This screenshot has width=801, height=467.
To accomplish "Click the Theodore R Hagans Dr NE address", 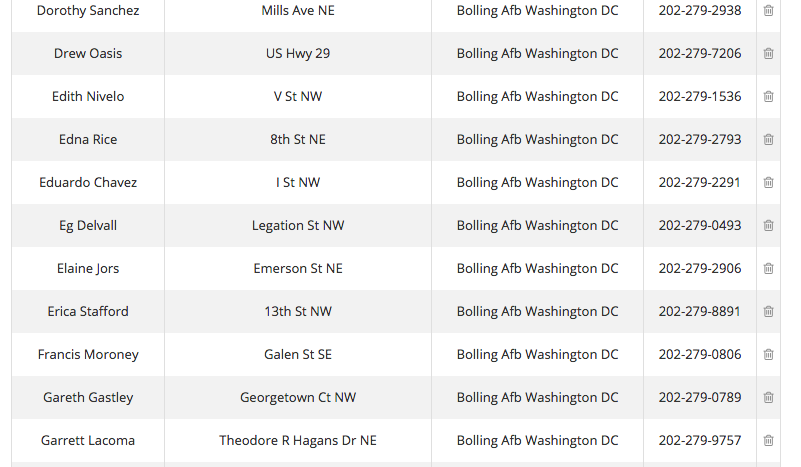I will click(x=298, y=440).
